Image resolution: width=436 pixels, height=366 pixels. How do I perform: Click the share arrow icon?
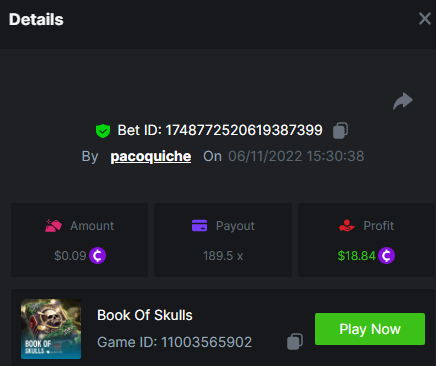[403, 101]
